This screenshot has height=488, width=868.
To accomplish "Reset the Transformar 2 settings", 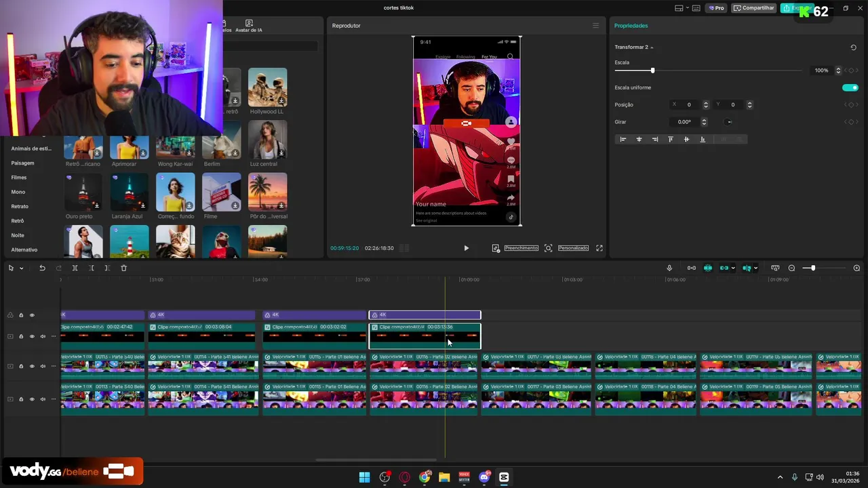I will [x=853, y=47].
